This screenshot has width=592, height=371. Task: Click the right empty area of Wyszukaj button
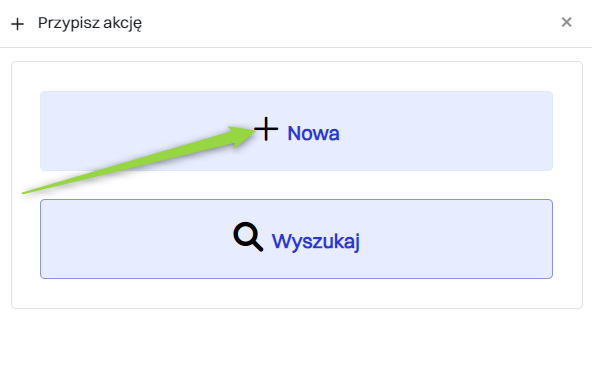(x=453, y=239)
